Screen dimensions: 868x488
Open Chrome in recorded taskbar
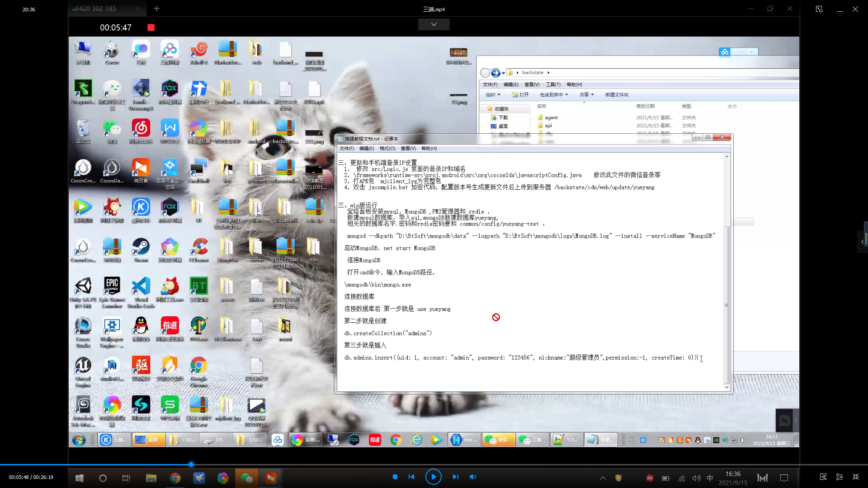pyautogui.click(x=396, y=440)
